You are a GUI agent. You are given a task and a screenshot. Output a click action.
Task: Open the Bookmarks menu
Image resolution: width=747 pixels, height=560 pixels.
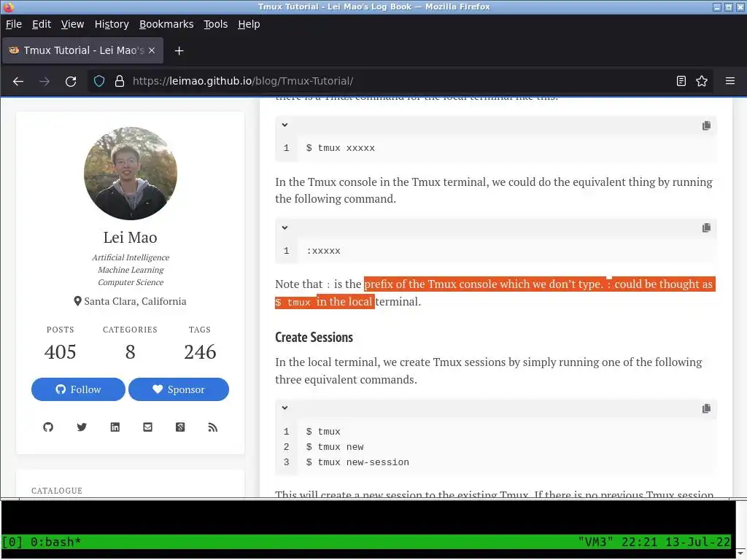166,24
